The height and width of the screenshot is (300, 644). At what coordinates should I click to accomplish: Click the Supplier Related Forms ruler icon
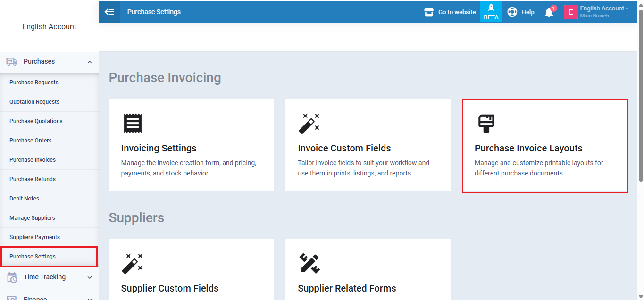(x=309, y=263)
